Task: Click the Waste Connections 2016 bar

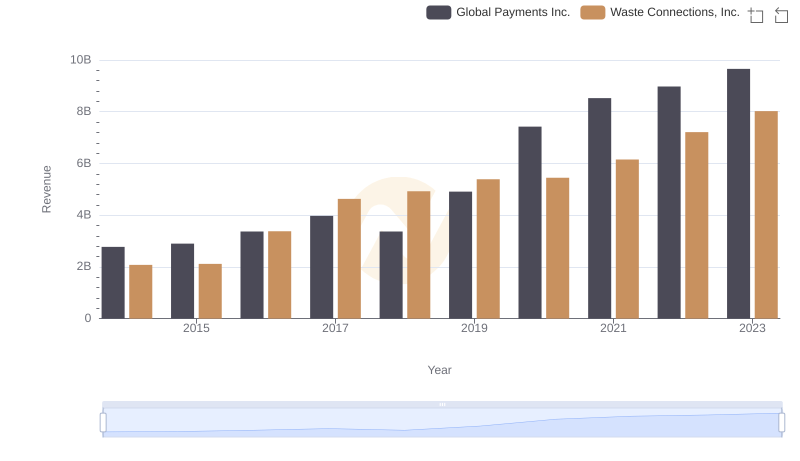Action: click(x=280, y=275)
